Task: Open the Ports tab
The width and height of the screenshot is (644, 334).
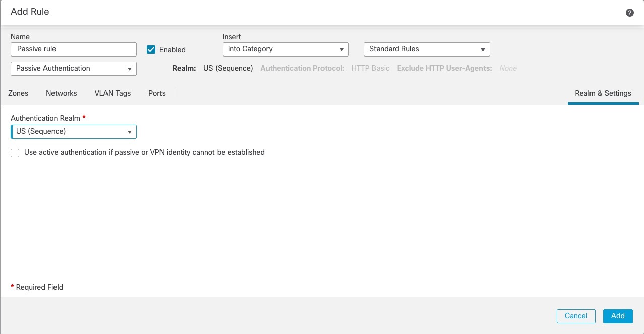Action: (156, 93)
